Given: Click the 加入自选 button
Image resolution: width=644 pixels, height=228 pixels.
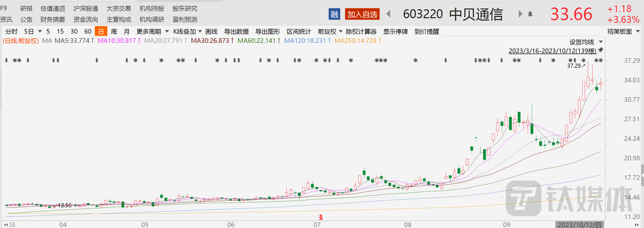Looking at the screenshot, I should (362, 14).
